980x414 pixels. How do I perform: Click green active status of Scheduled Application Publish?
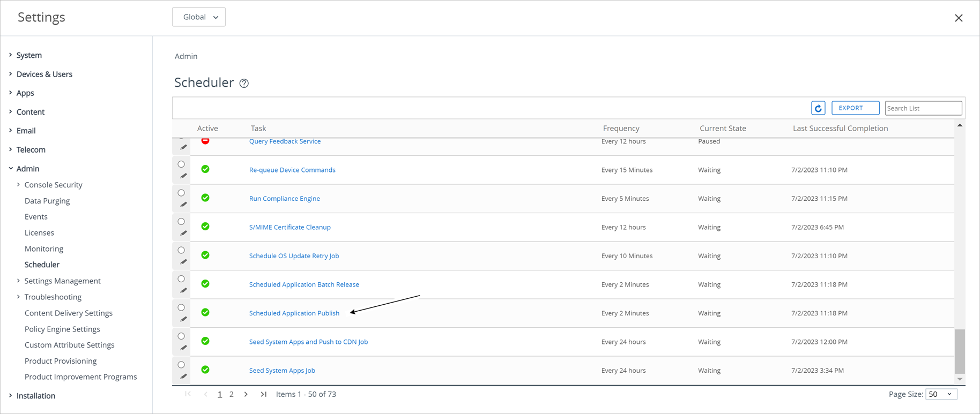[x=205, y=312]
